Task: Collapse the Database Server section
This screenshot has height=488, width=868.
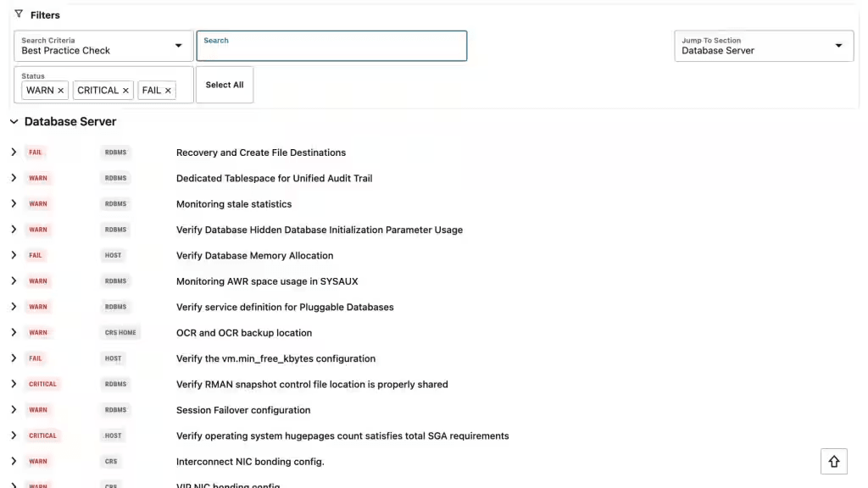Action: coord(14,122)
